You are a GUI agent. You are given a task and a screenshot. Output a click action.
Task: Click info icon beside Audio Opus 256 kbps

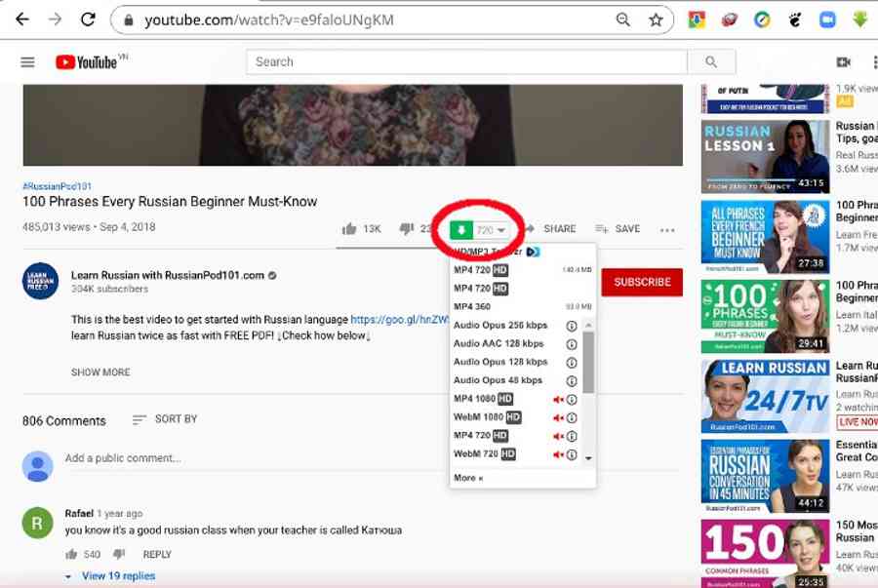tap(572, 326)
